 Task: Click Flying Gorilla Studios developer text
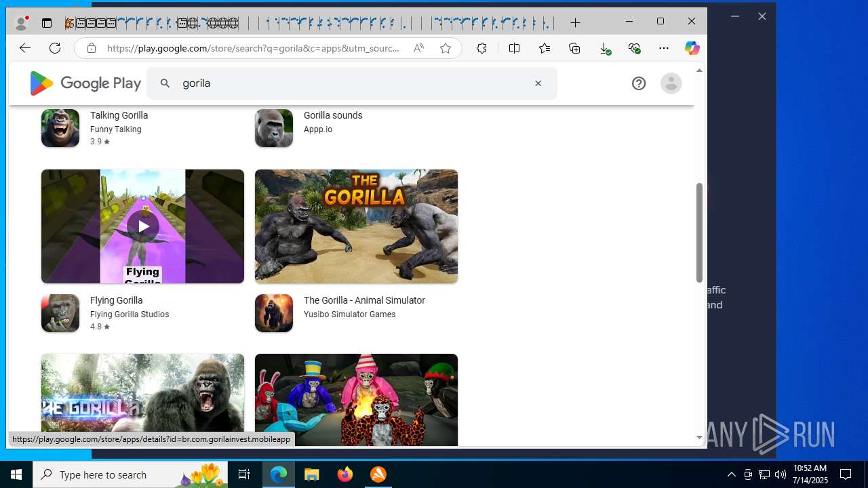[x=130, y=314]
